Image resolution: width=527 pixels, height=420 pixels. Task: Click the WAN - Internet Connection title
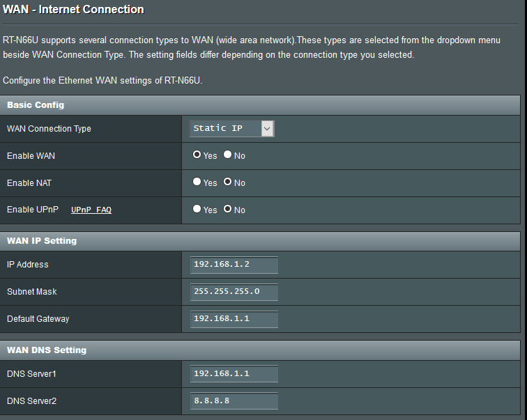point(73,10)
